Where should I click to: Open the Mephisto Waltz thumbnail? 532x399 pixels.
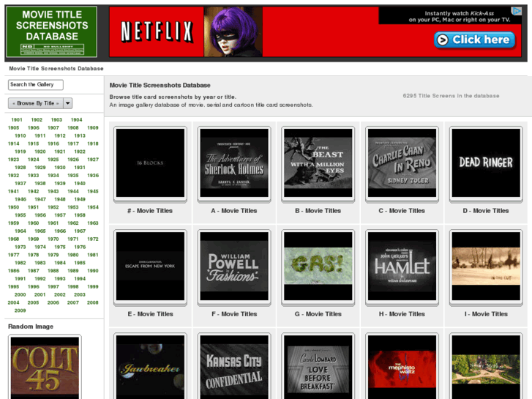click(x=402, y=366)
